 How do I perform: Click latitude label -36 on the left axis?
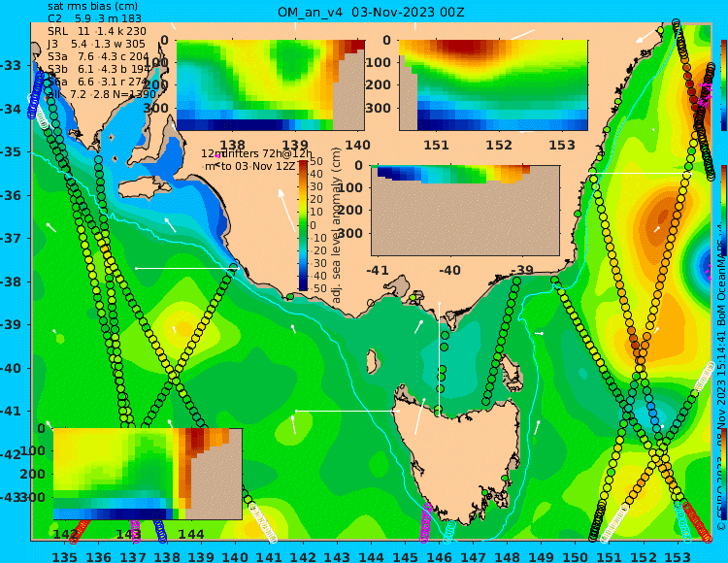[x=11, y=195]
